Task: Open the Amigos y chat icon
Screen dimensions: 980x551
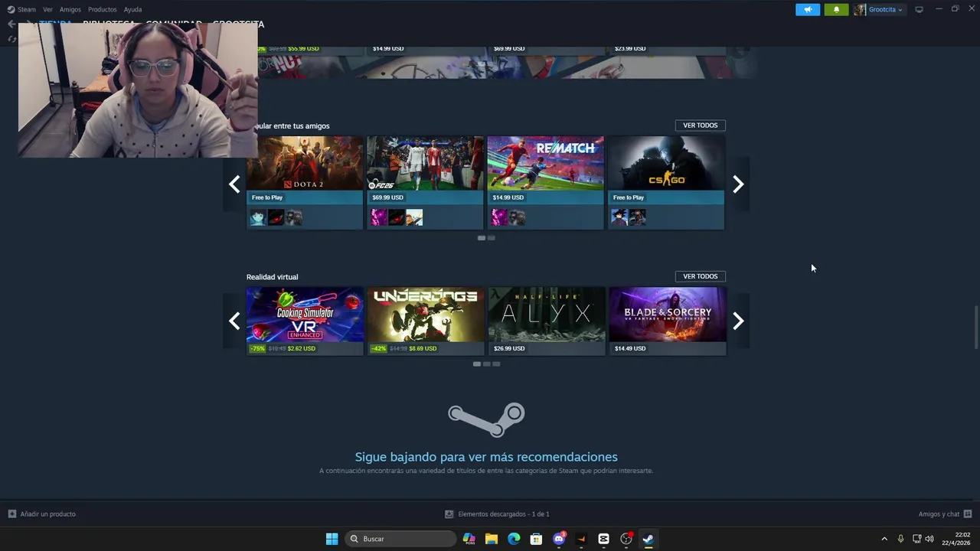Action: point(968,514)
